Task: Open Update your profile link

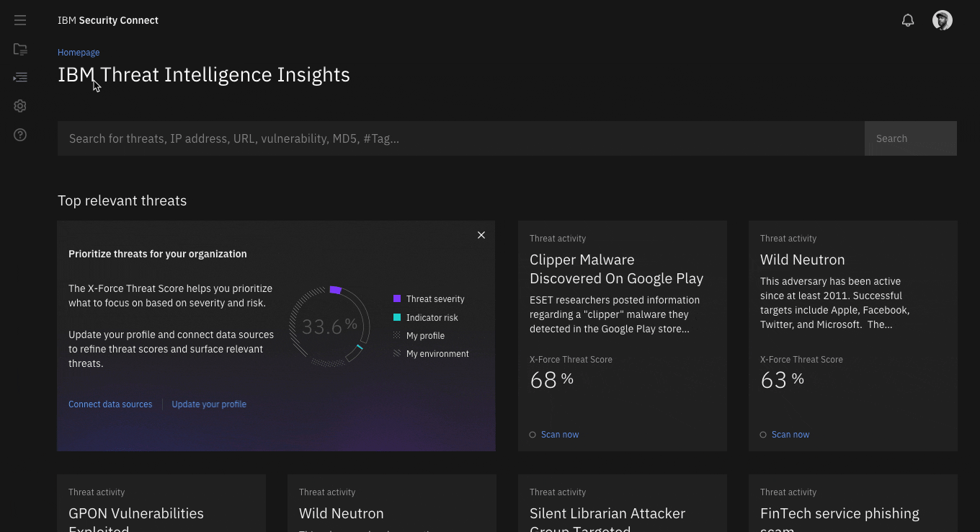Action: (209, 404)
